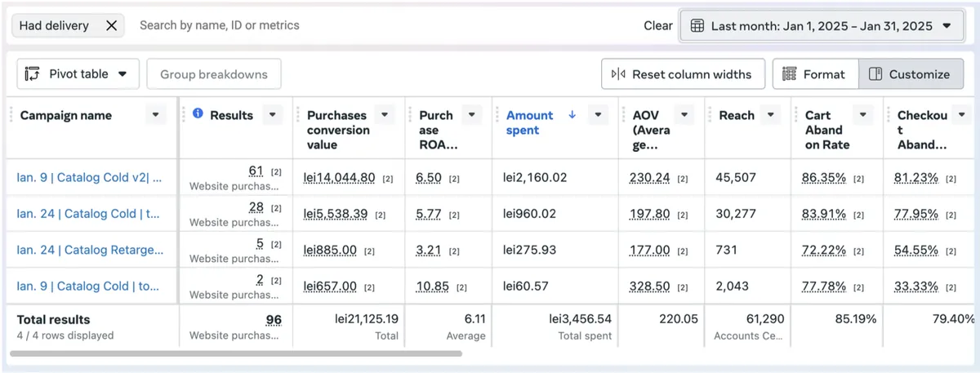Click total reach 61,290
This screenshot has width=980, height=373.
coord(765,319)
